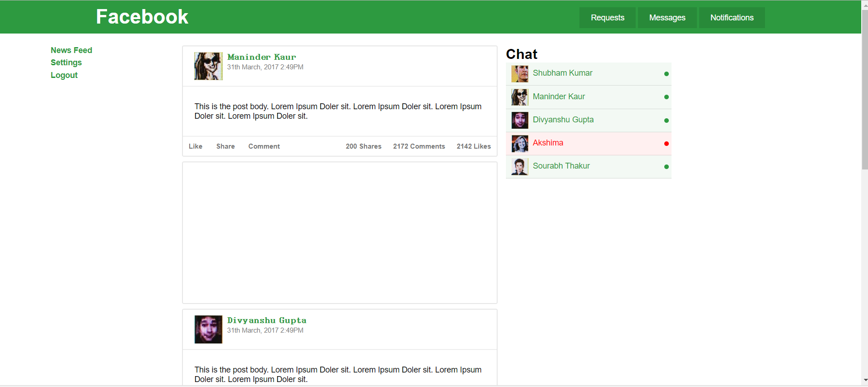868x387 pixels.
Task: Go to News Feed in sidebar
Action: click(x=71, y=50)
